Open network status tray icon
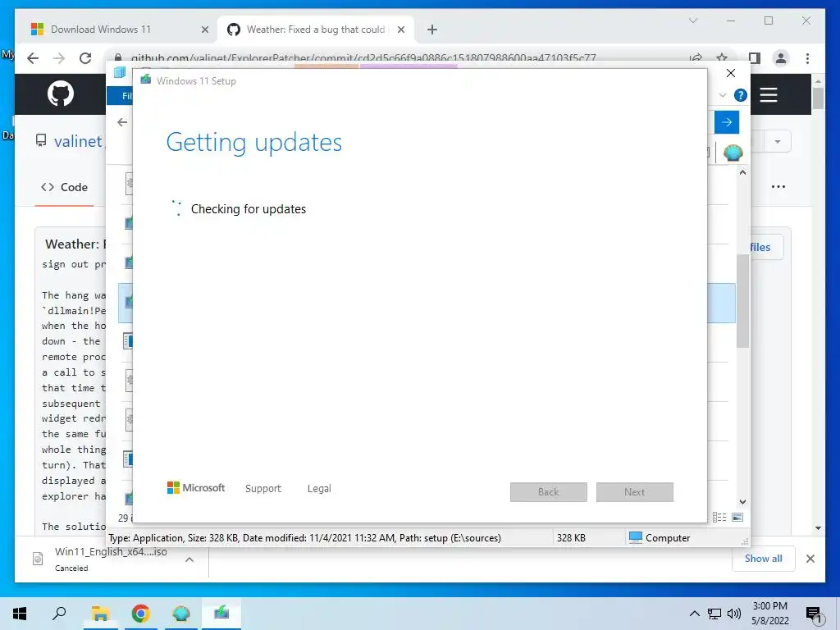This screenshot has width=840, height=630. coord(714,614)
